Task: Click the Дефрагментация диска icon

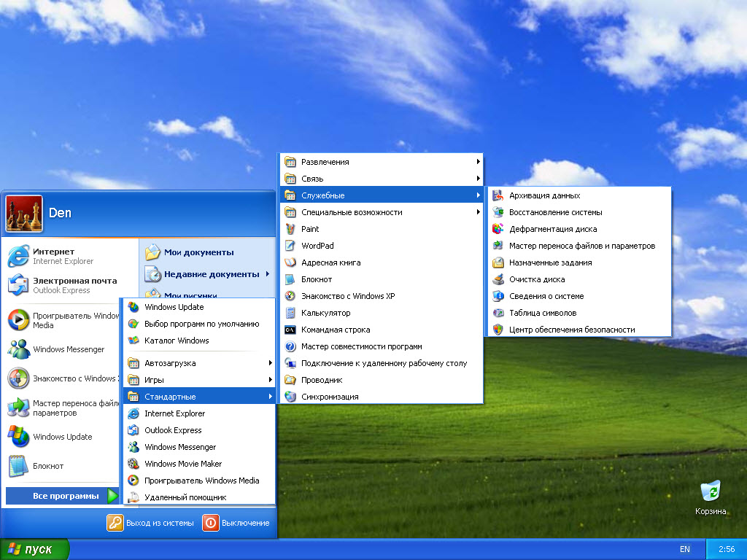Action: pos(498,229)
